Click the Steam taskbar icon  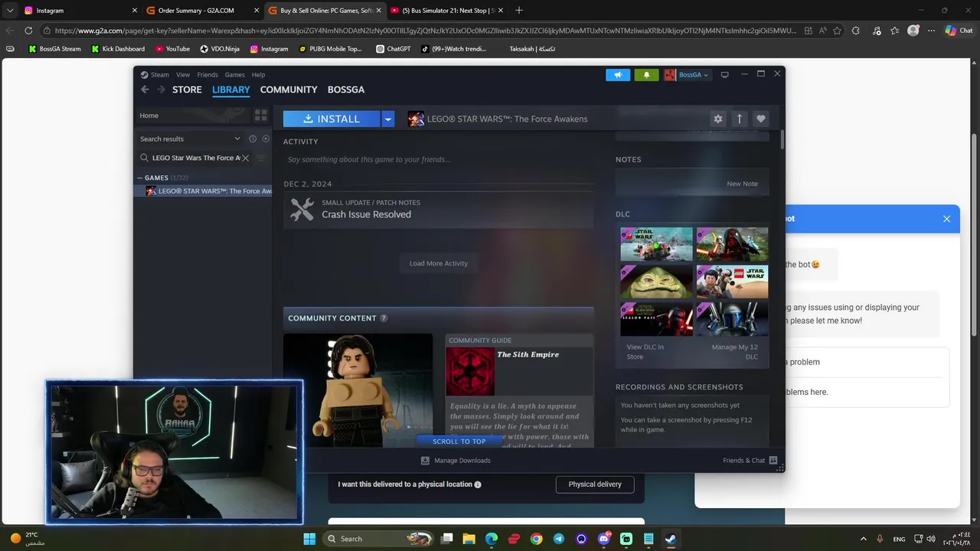coord(671,539)
